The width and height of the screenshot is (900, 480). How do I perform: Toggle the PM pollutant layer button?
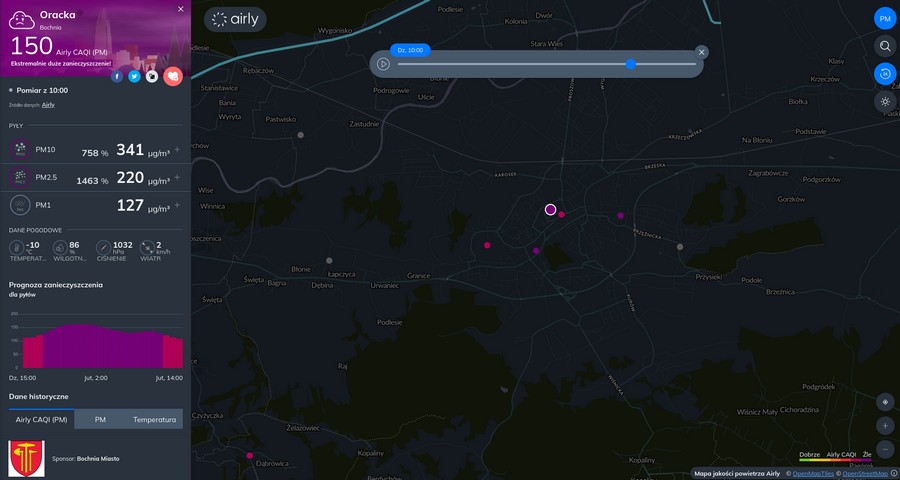pos(885,19)
